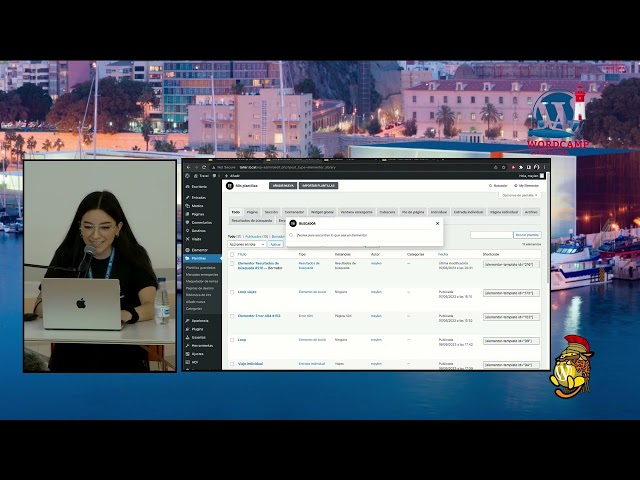Focus the template search text field
640x480 pixels.
pos(491,235)
